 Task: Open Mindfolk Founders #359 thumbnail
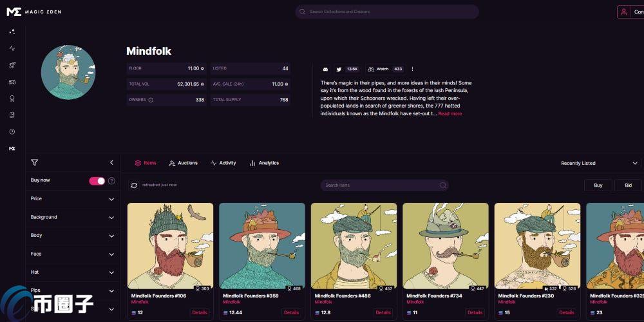point(261,246)
